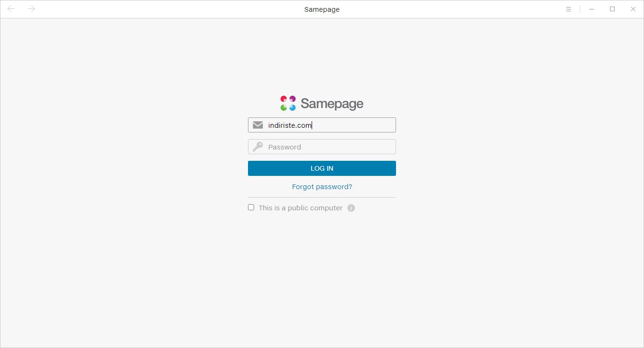644x348 pixels.
Task: Click the back navigation arrow
Action: tap(11, 9)
